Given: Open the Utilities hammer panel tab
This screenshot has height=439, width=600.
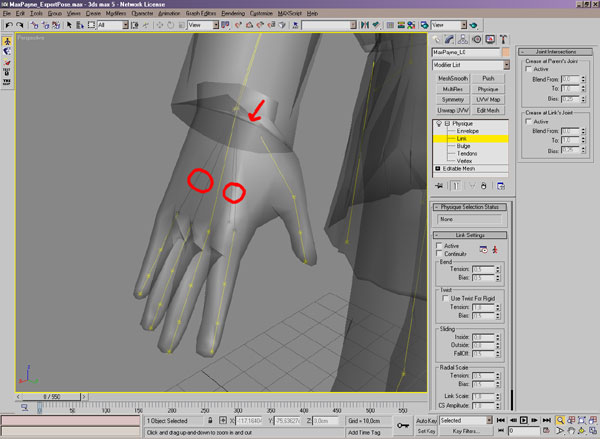Looking at the screenshot, I should pos(504,39).
